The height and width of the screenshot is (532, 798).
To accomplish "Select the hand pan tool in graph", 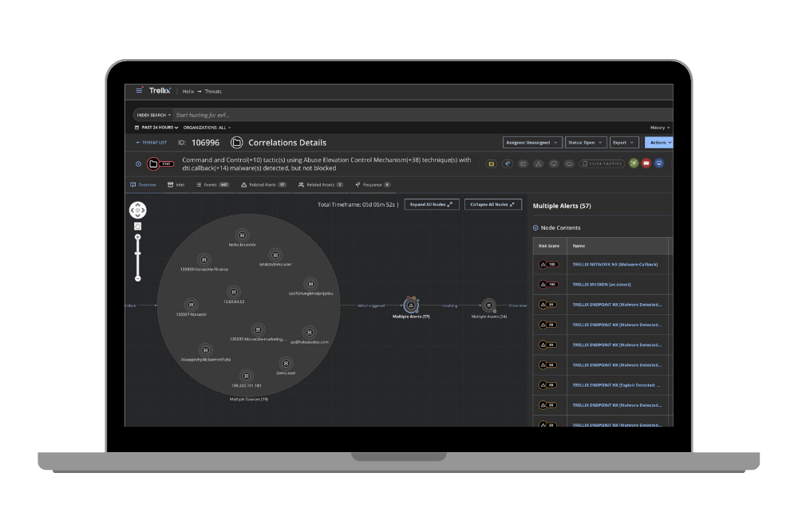I will [x=137, y=227].
